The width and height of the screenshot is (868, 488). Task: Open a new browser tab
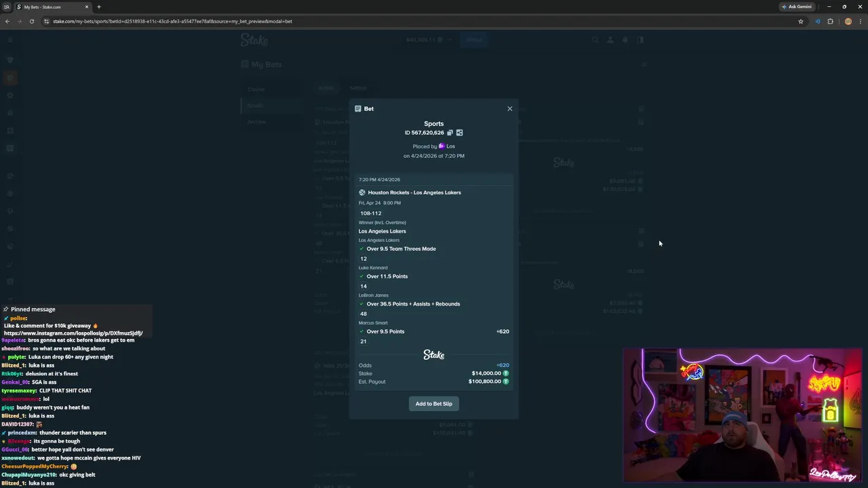tap(99, 7)
